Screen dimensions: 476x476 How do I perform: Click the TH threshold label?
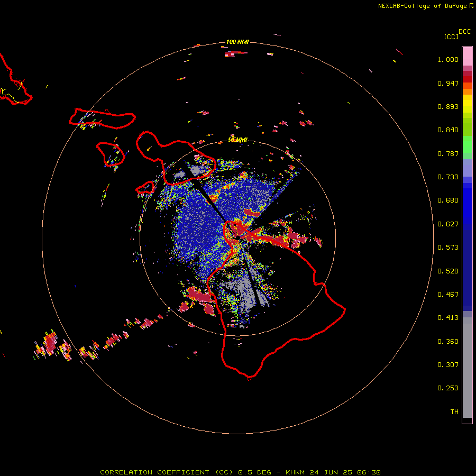454,412
